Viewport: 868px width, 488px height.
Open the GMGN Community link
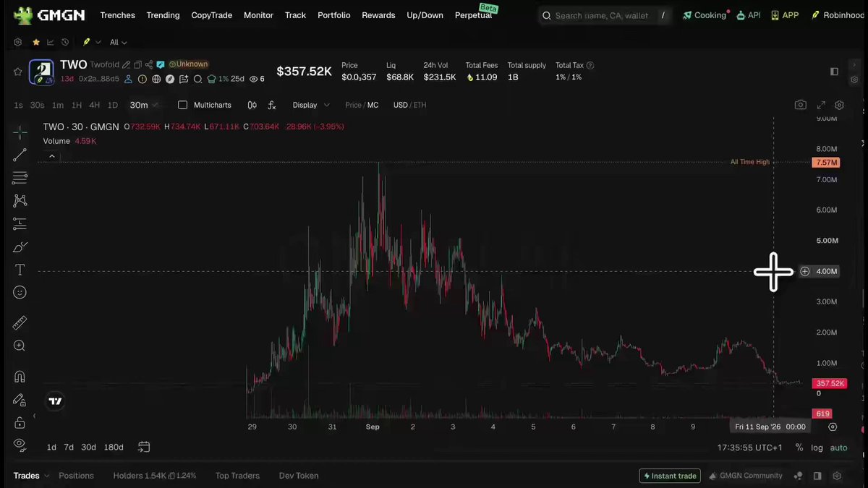(x=746, y=476)
